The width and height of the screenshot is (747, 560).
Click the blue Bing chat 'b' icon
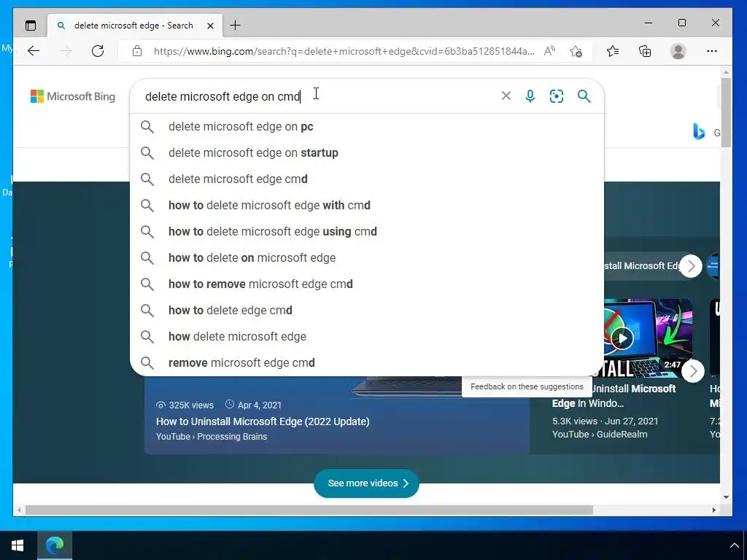click(699, 131)
